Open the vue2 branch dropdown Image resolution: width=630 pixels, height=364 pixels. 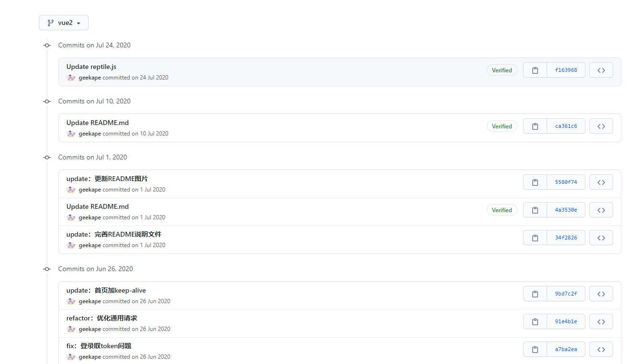pos(64,23)
